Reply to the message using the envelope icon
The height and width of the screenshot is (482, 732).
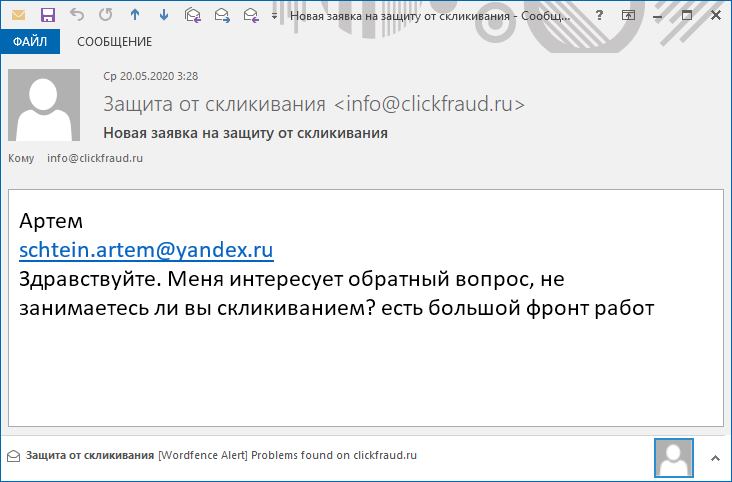click(x=193, y=15)
